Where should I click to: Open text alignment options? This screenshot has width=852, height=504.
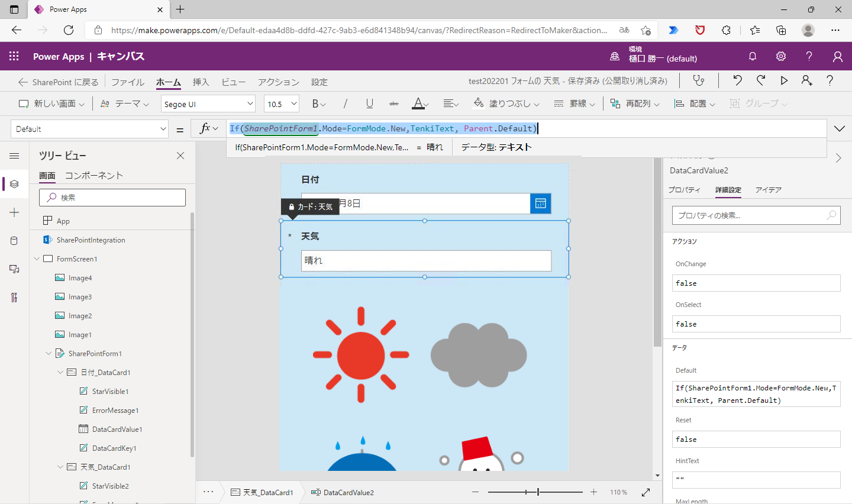451,104
